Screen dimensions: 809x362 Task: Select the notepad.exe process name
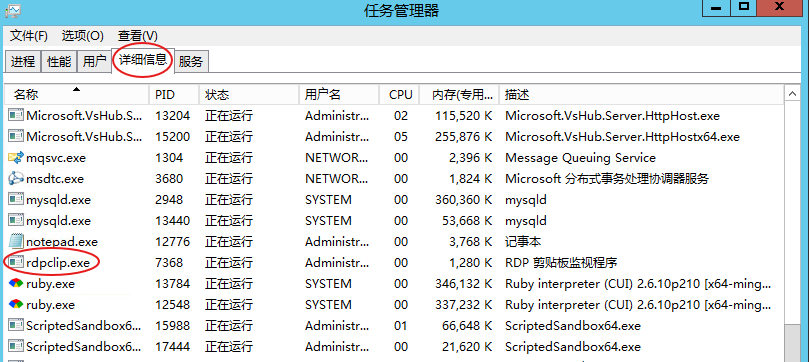coord(62,242)
